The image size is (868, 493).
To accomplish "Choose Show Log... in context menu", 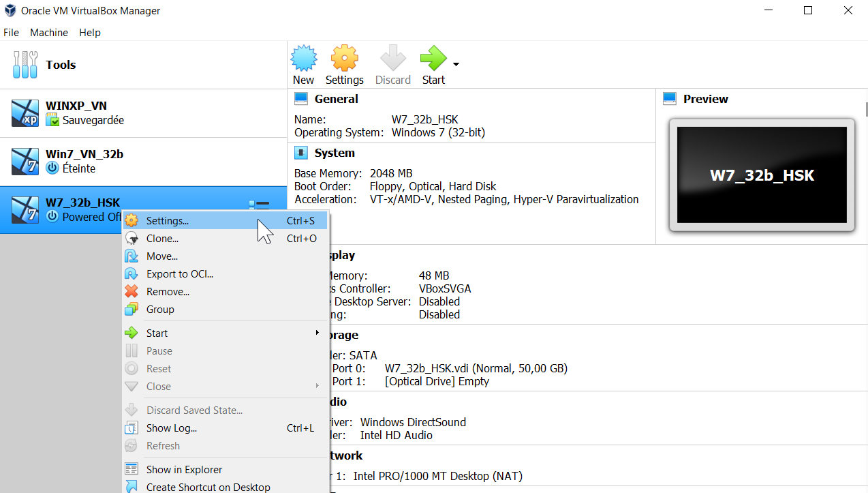I will coord(226,428).
